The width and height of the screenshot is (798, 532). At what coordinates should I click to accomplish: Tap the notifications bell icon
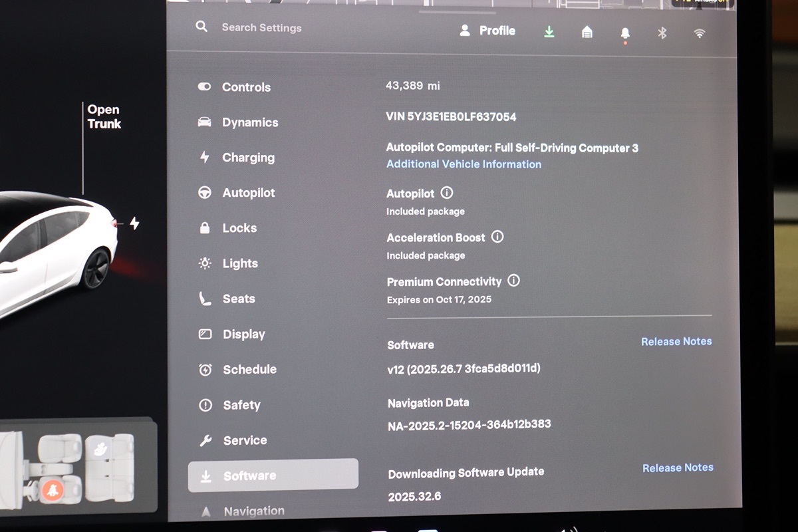click(x=624, y=33)
